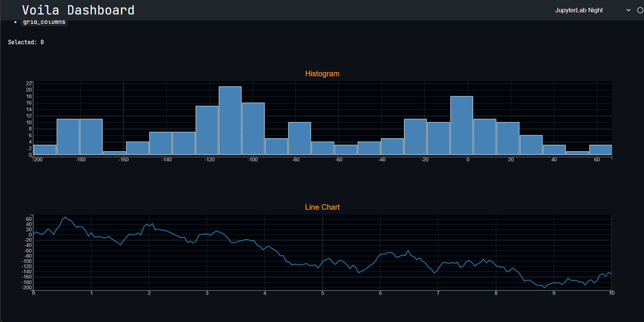Click the highest peak of the line chart
This screenshot has height=322, width=644.
[65, 217]
